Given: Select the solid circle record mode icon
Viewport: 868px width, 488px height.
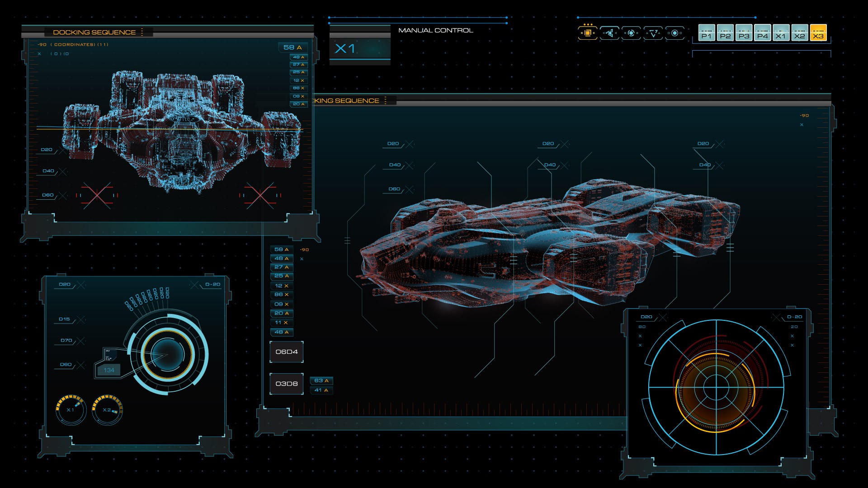Looking at the screenshot, I should [x=675, y=33].
